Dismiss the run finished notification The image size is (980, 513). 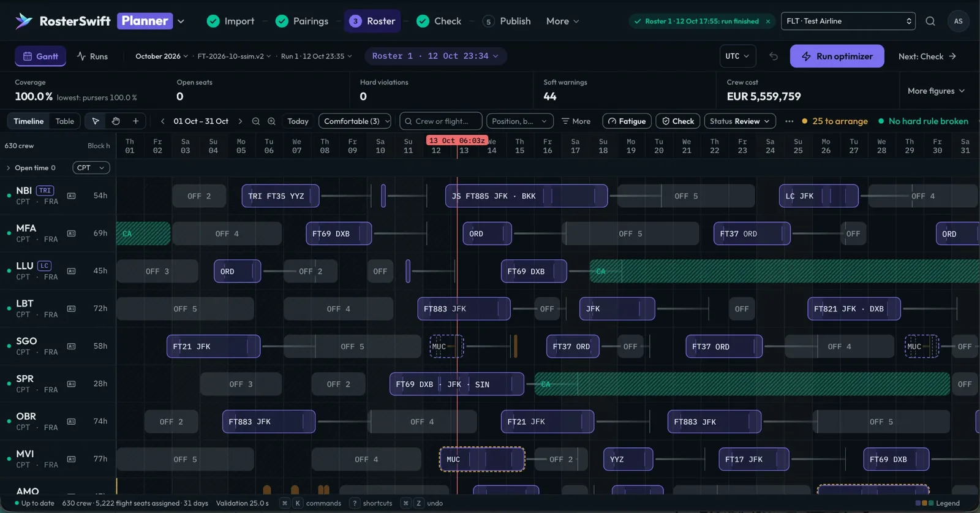pos(768,21)
